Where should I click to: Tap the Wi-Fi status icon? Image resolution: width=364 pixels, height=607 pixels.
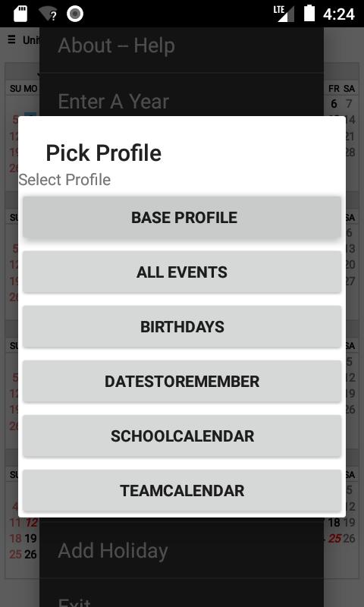(48, 14)
